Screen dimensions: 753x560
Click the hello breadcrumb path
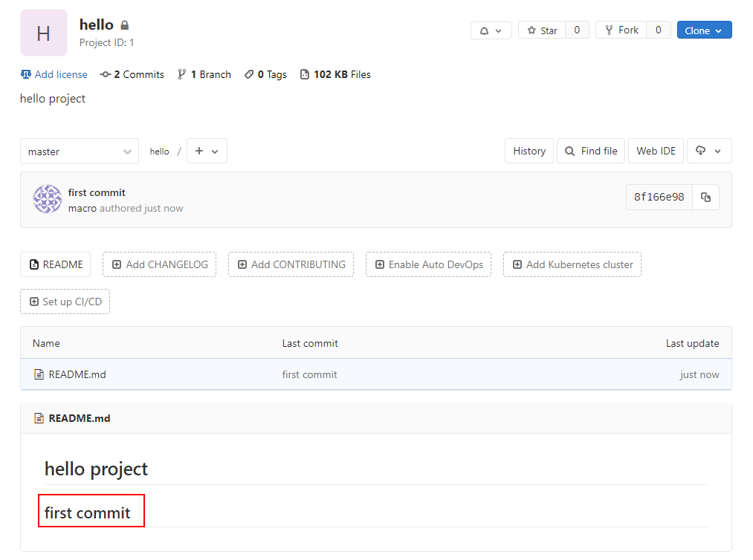159,152
